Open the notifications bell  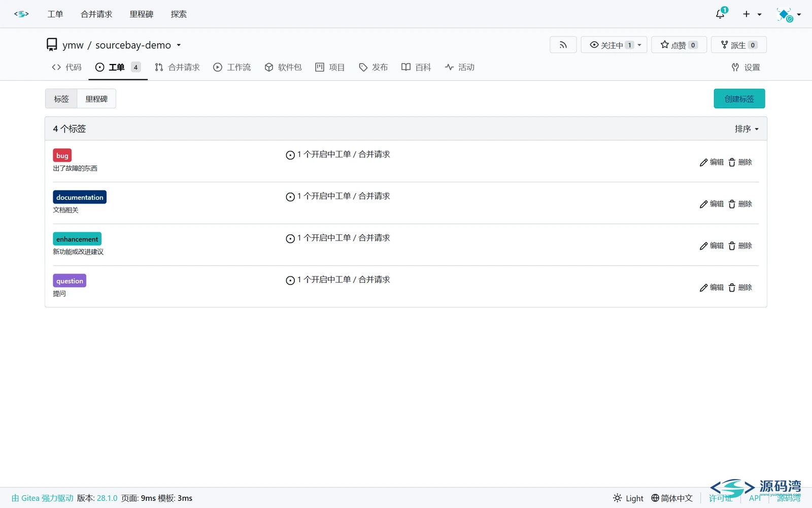tap(721, 14)
